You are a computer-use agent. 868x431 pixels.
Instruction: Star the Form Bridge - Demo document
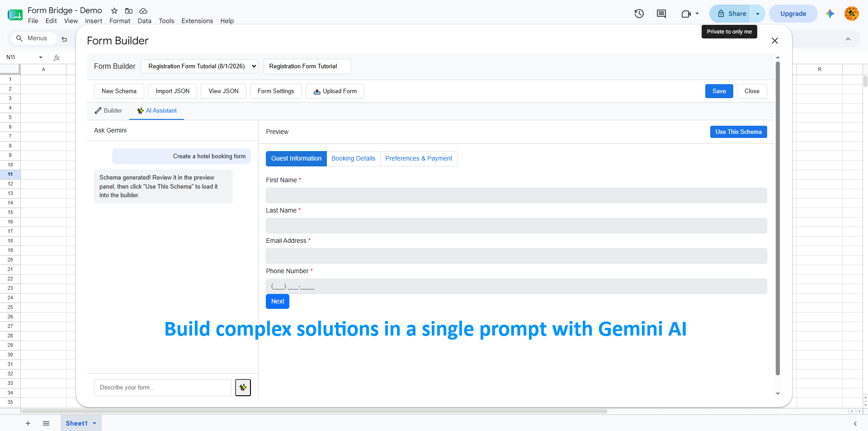114,10
